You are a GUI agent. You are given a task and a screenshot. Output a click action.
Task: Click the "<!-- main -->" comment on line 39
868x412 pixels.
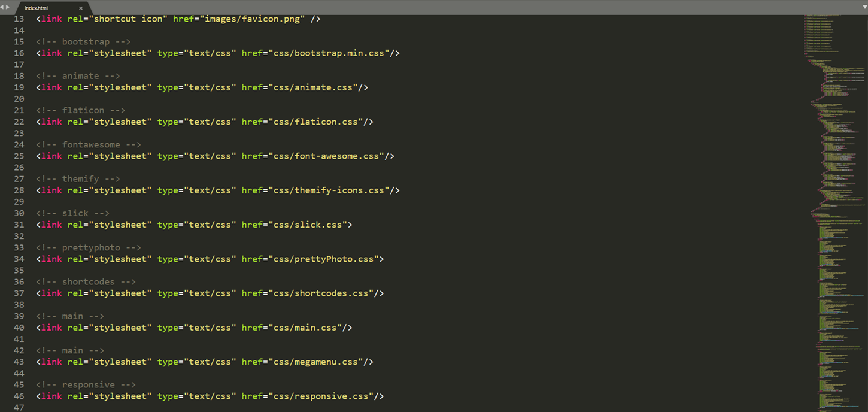(70, 316)
